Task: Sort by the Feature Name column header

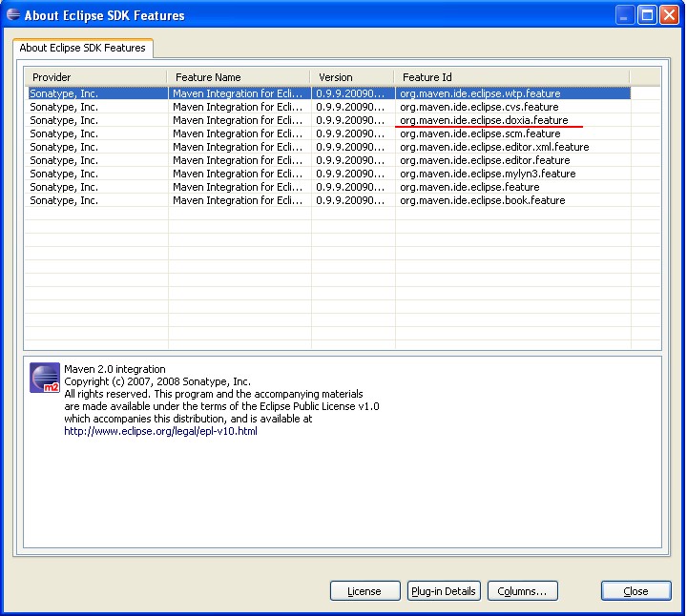Action: (x=239, y=77)
